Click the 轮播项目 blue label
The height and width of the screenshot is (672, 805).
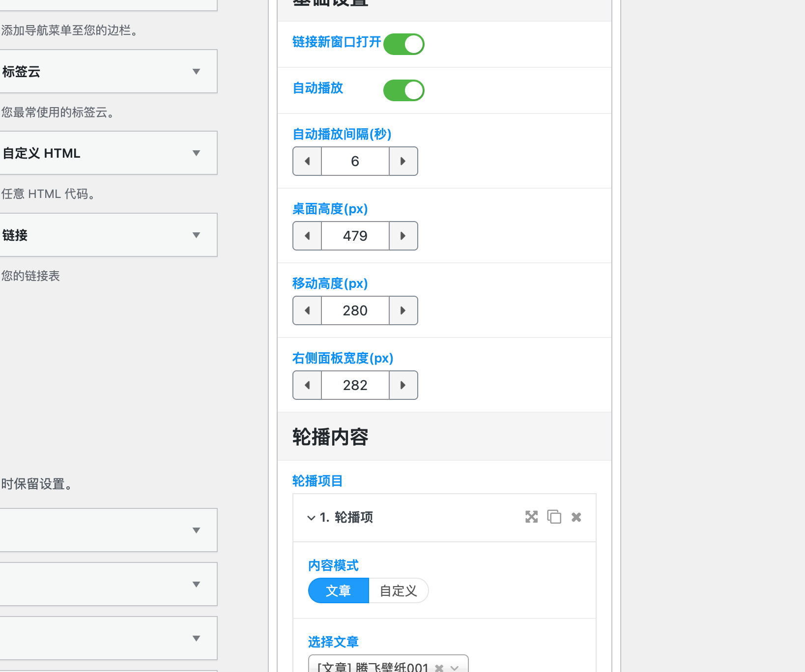pyautogui.click(x=317, y=481)
